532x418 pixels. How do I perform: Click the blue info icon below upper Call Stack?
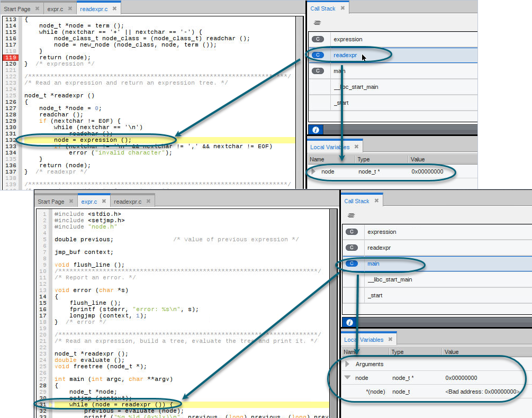[315, 130]
